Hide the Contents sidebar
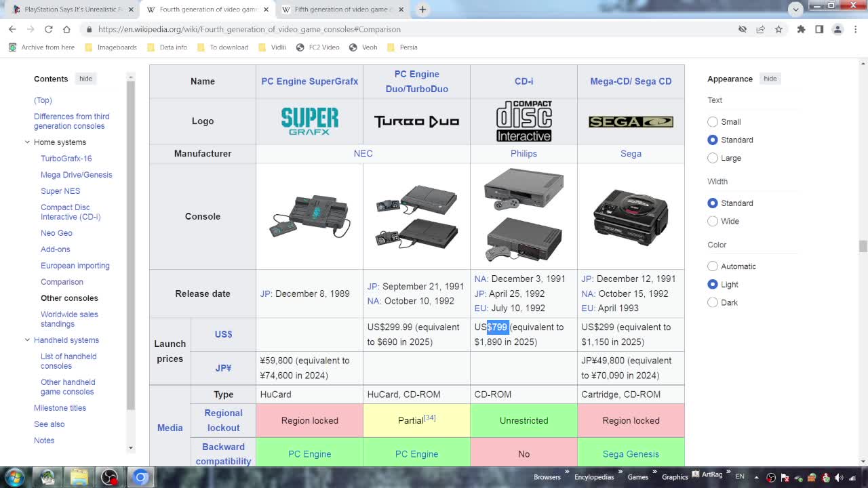The height and width of the screenshot is (488, 868). (x=85, y=79)
